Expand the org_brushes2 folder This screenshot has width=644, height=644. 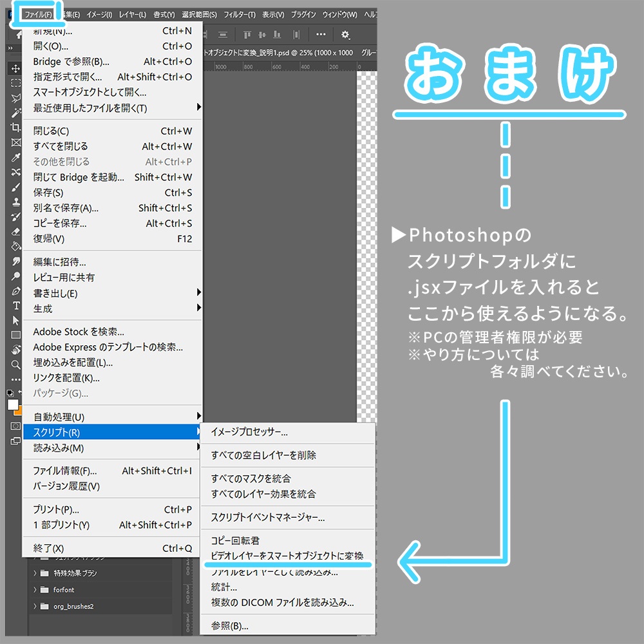(35, 605)
